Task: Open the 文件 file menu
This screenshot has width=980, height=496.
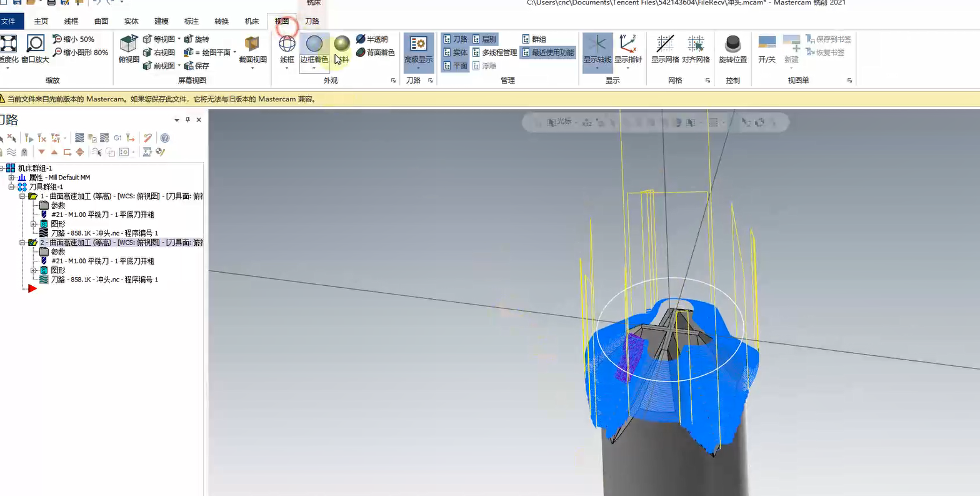Action: tap(9, 21)
